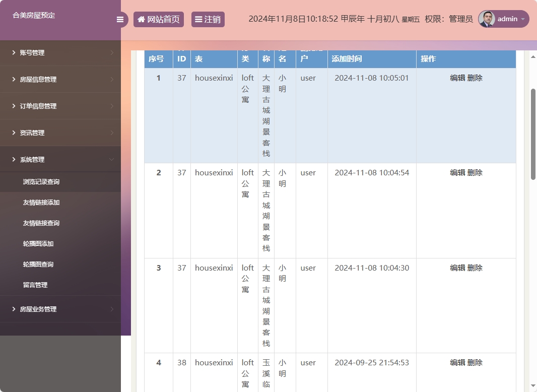Click right chevron of 资讯管理
The width and height of the screenshot is (537, 392).
pyautogui.click(x=112, y=133)
